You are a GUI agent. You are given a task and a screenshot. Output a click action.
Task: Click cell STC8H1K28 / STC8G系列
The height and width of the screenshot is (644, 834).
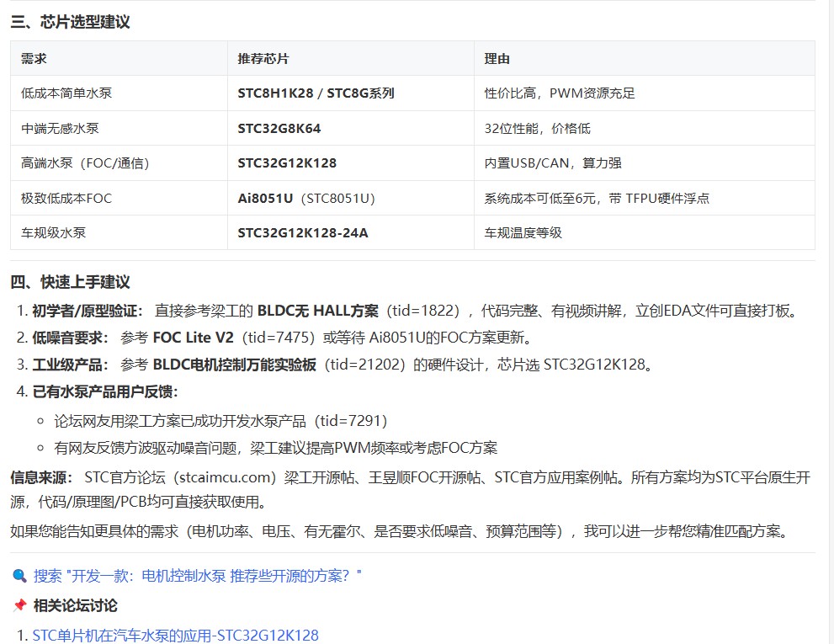[x=351, y=93]
